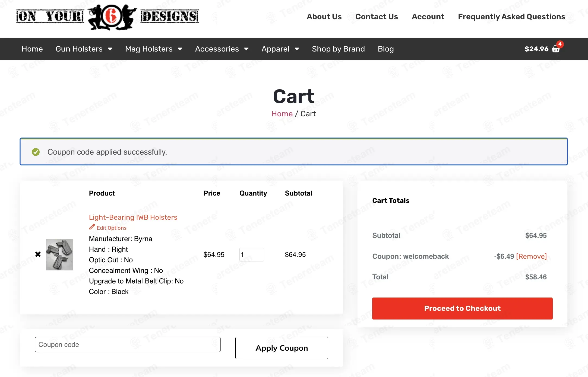Click the Edit Options link text
Image resolution: width=588 pixels, height=377 pixels.
112,228
